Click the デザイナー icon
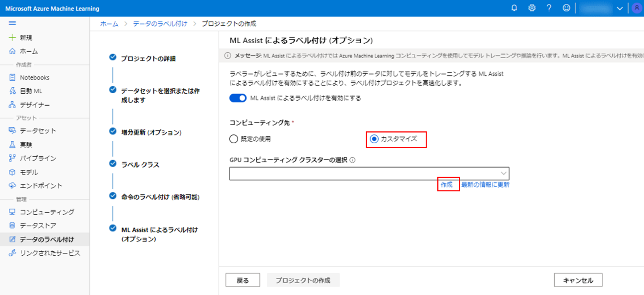This screenshot has width=644, height=295. click(12, 105)
